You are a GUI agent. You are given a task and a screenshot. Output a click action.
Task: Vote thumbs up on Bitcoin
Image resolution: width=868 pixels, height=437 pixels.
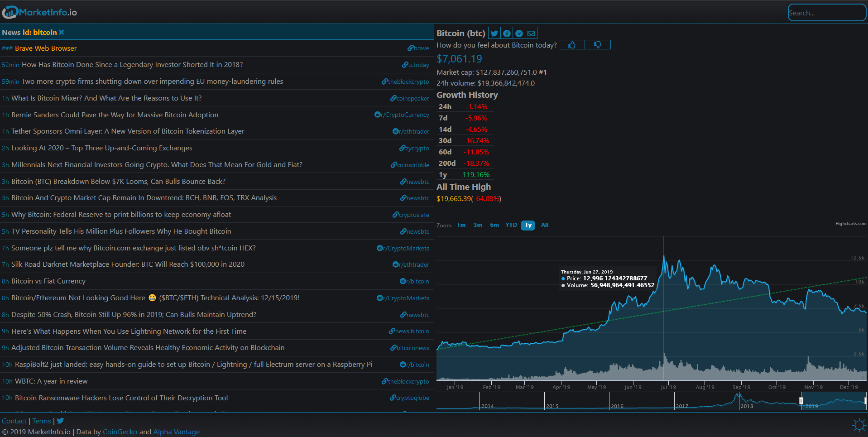pos(572,45)
